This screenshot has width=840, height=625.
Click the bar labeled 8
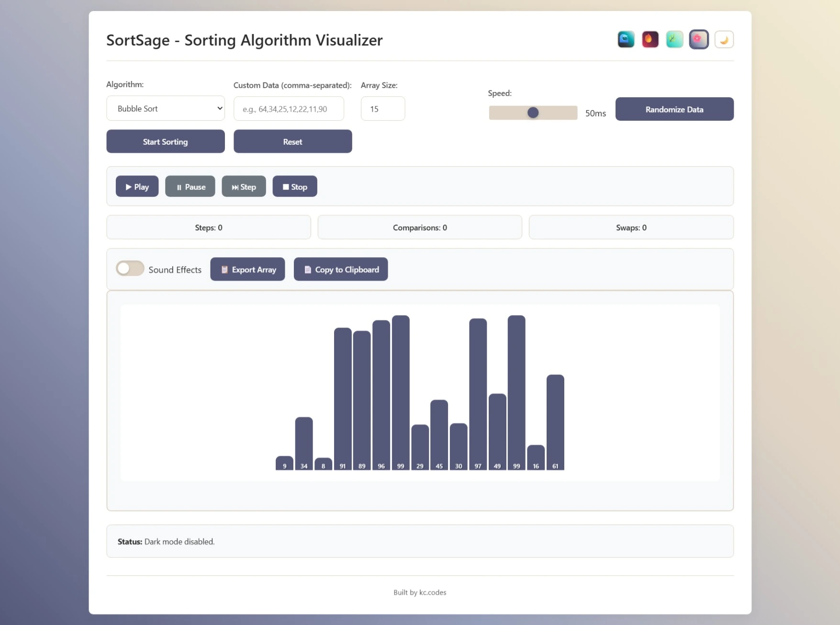pyautogui.click(x=323, y=464)
